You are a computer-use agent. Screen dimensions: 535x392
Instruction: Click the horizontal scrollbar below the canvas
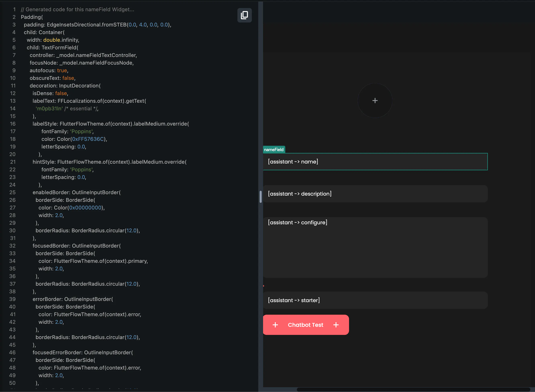pyautogui.click(x=413, y=389)
